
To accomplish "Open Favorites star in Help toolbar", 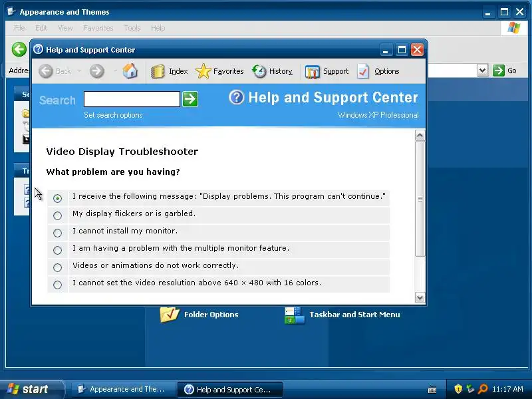I will [x=203, y=71].
